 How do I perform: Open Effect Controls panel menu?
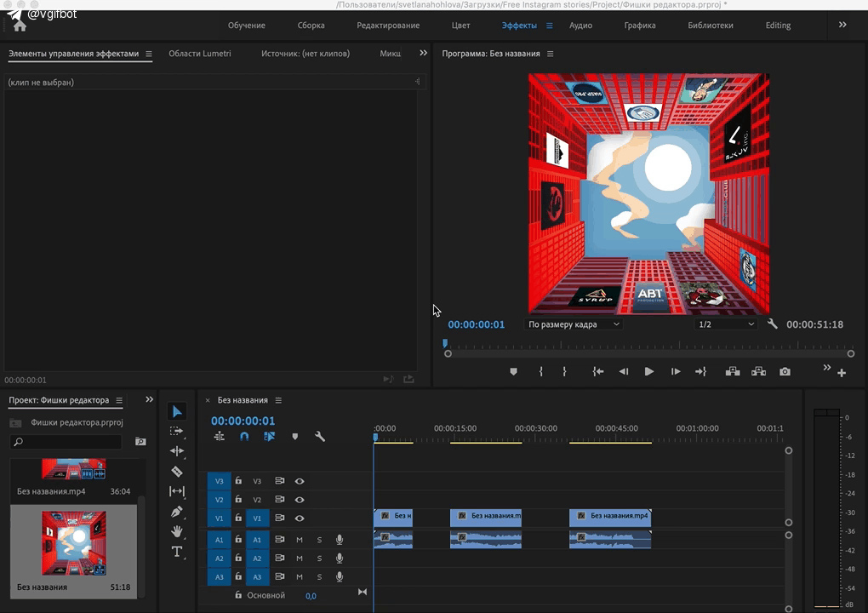(x=148, y=54)
